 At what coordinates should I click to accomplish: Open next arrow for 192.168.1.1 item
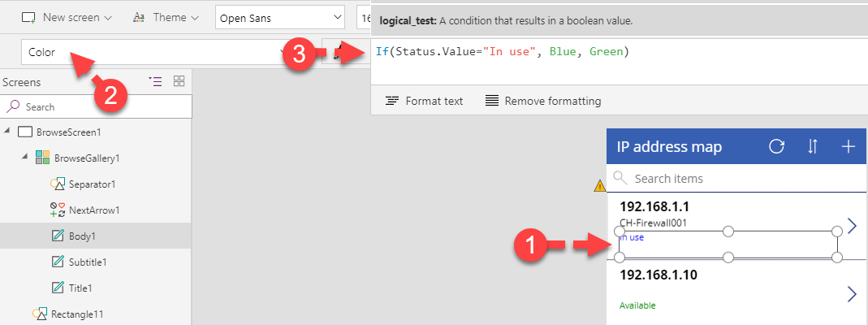[x=852, y=225]
